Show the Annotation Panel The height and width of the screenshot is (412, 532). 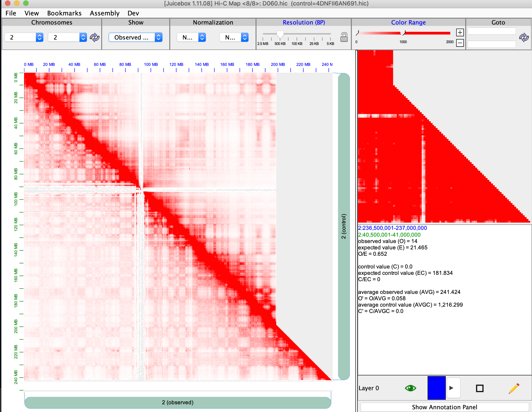tap(444, 407)
